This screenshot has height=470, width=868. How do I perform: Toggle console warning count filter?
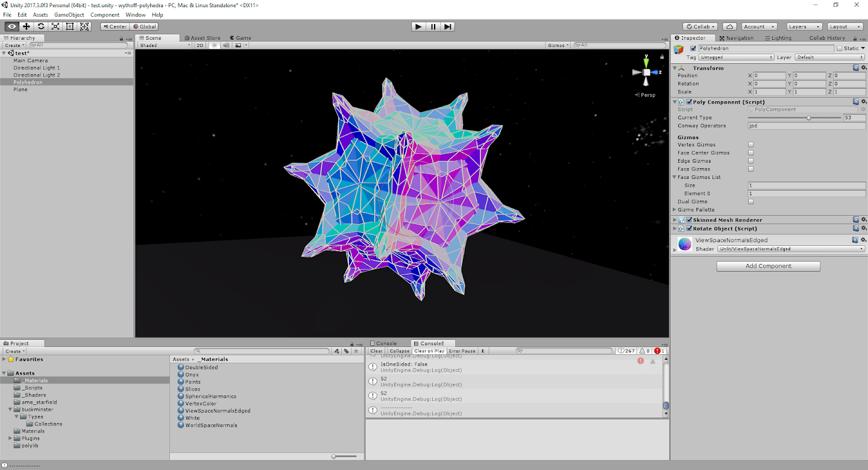point(644,351)
